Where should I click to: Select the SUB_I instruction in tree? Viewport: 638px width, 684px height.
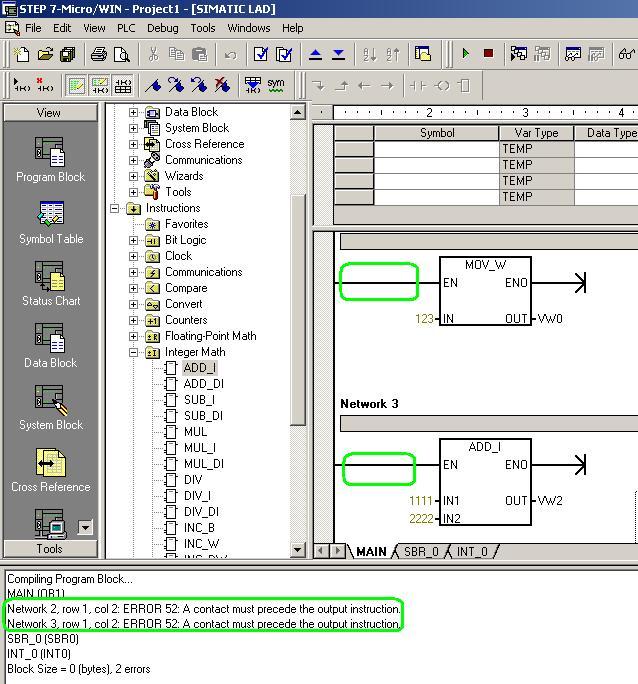tap(199, 400)
